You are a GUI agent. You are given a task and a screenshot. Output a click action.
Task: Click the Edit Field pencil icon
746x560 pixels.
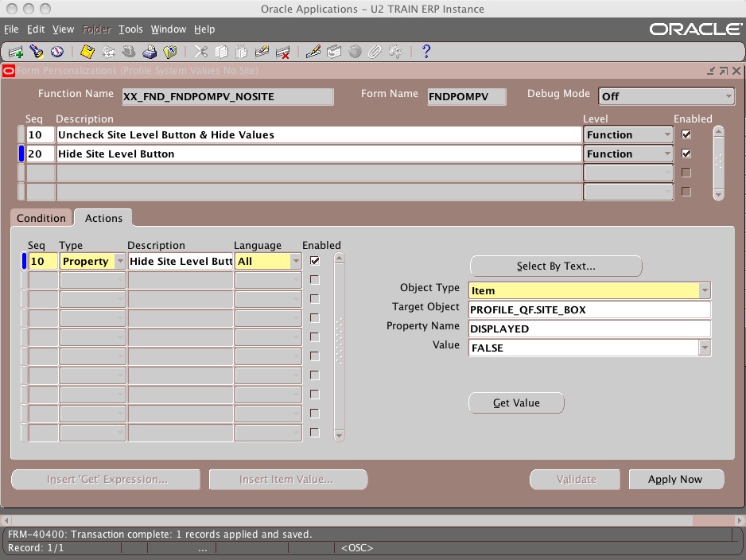click(313, 52)
